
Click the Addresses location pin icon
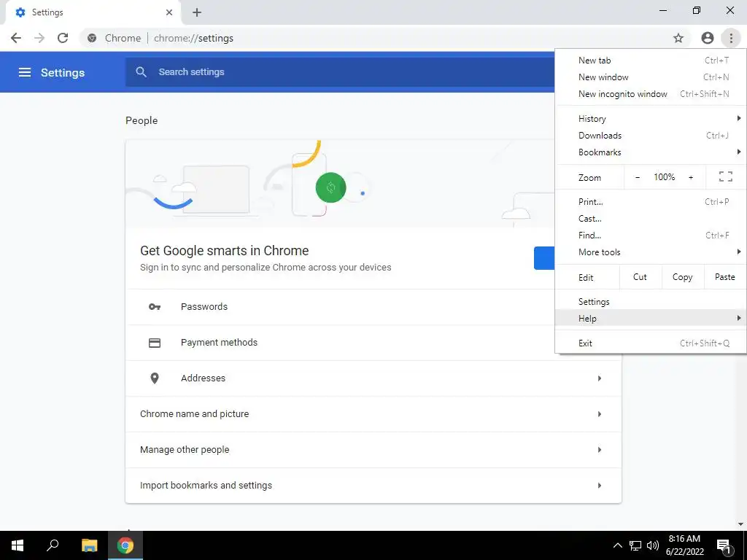coord(155,378)
